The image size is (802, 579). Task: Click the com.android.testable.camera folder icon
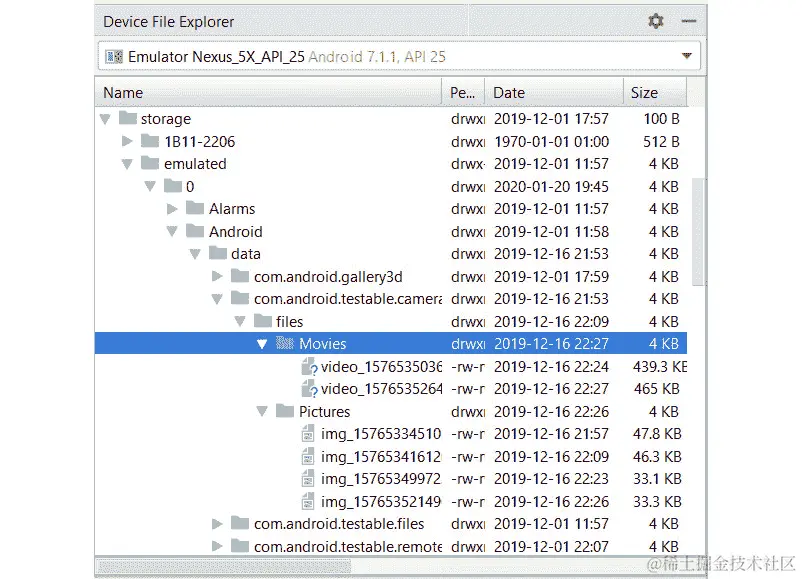[x=240, y=298]
